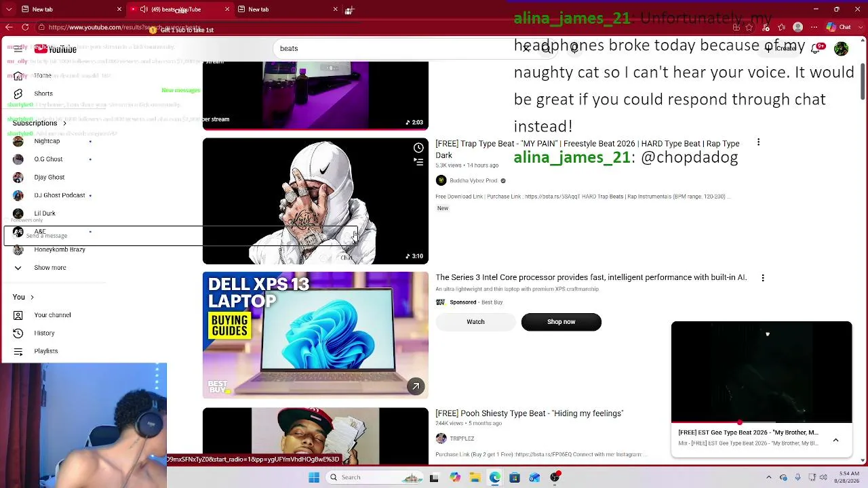Viewport: 868px width, 488px height.
Task: Click the Shop now button
Action: pos(561,322)
